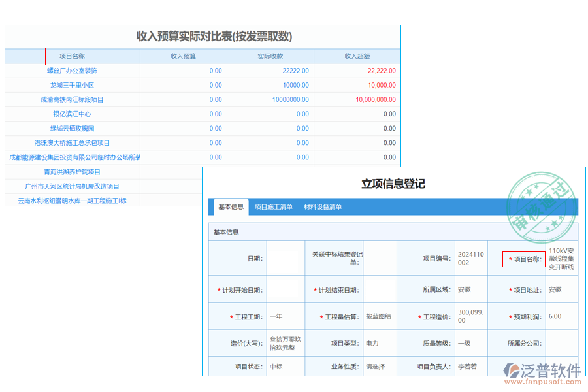The width and height of the screenshot is (588, 392).
Task: Open the 银亿滨江中心 project record
Action: pos(72,114)
